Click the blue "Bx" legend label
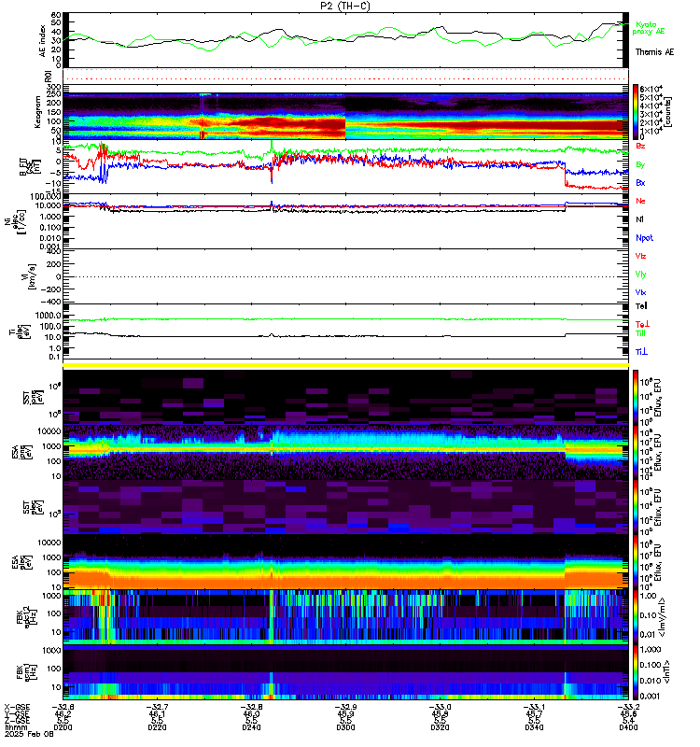 click(x=640, y=183)
